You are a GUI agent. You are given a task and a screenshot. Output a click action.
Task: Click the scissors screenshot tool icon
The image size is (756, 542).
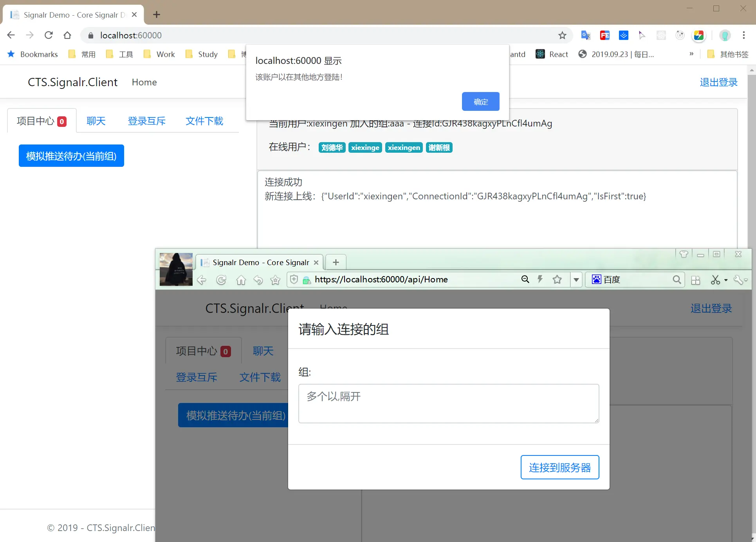pos(715,280)
